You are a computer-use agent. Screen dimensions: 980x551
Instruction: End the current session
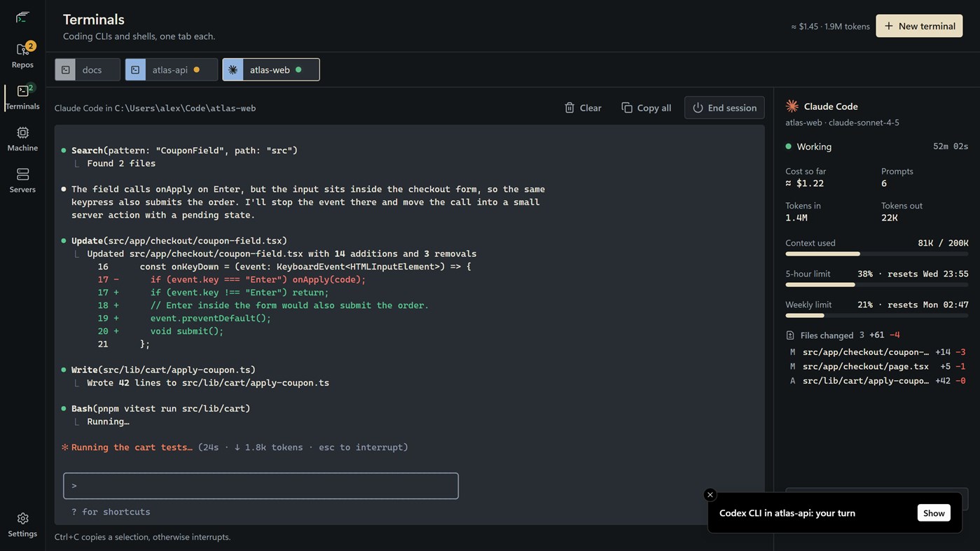(724, 108)
